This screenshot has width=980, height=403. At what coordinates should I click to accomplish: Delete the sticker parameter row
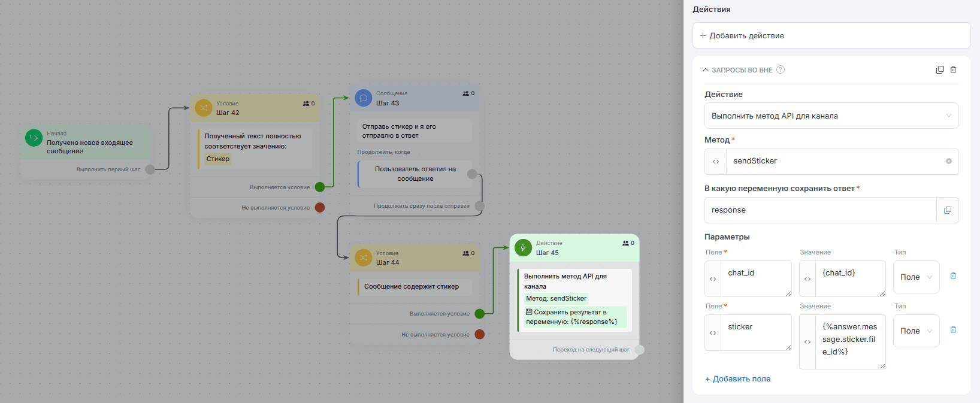pos(954,330)
